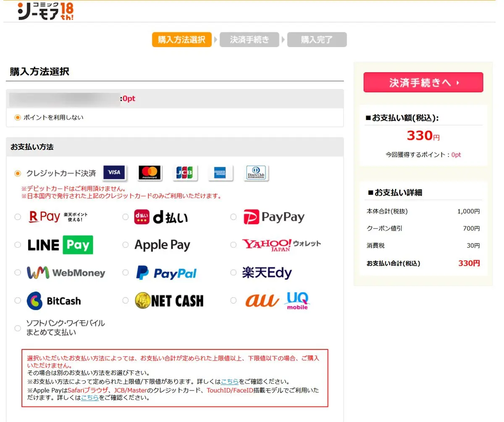Click the 購入方法選択 step tab

tap(182, 40)
